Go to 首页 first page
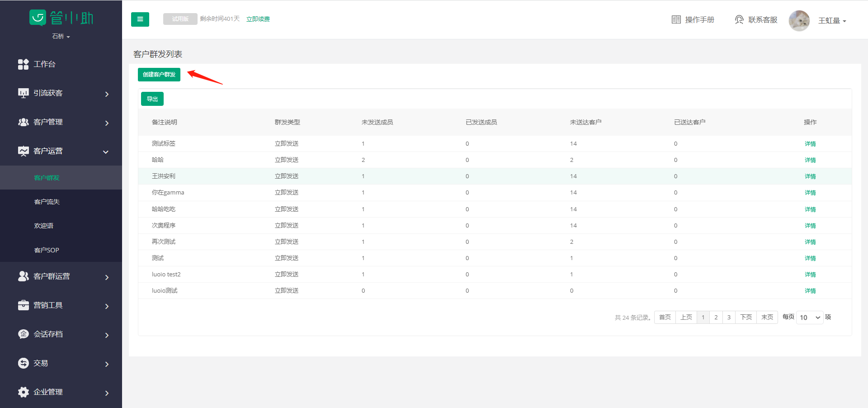The height and width of the screenshot is (408, 868). [665, 317]
